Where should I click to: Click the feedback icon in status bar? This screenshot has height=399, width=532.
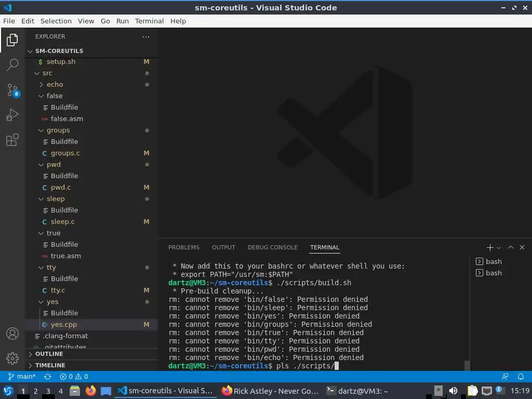pos(505,377)
